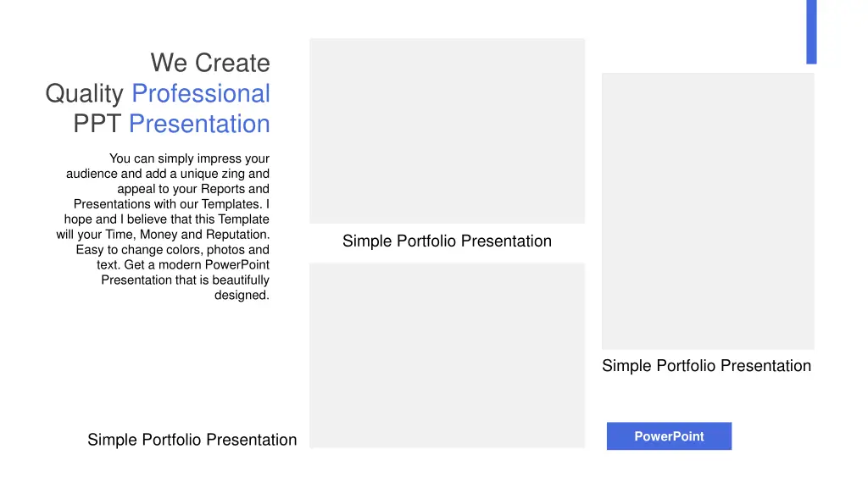Click the blue PowerPoint button
Viewport: 868px width, 488px height.
pyautogui.click(x=669, y=436)
